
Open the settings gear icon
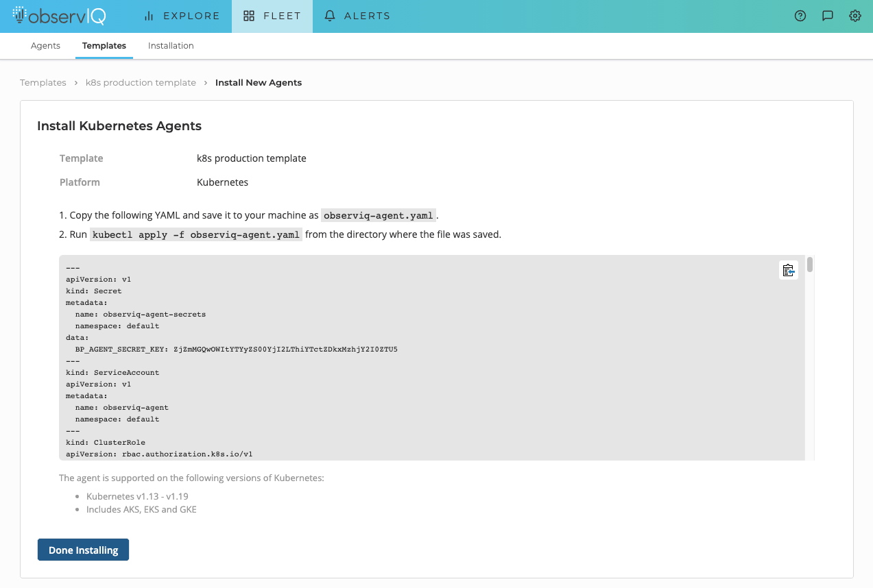pos(855,16)
